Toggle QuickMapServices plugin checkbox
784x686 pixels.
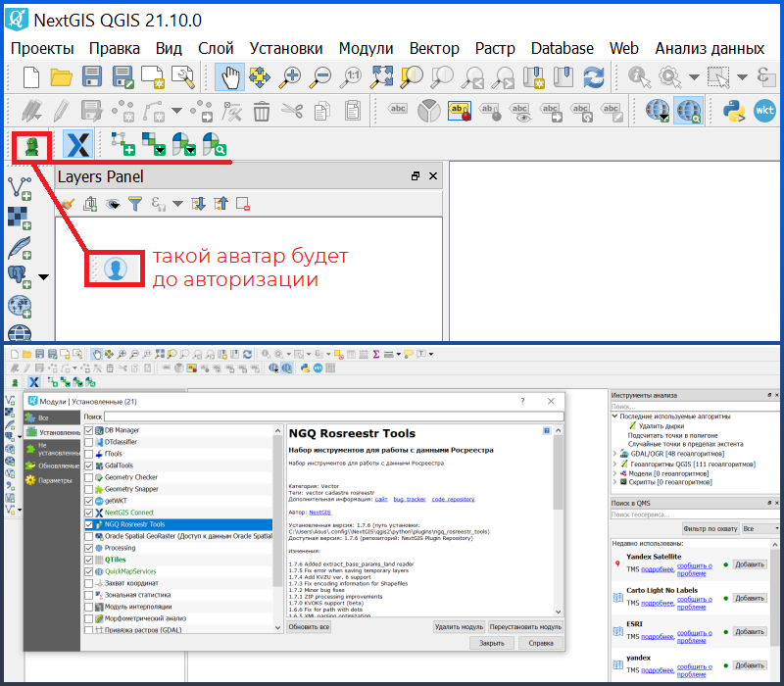[x=89, y=571]
